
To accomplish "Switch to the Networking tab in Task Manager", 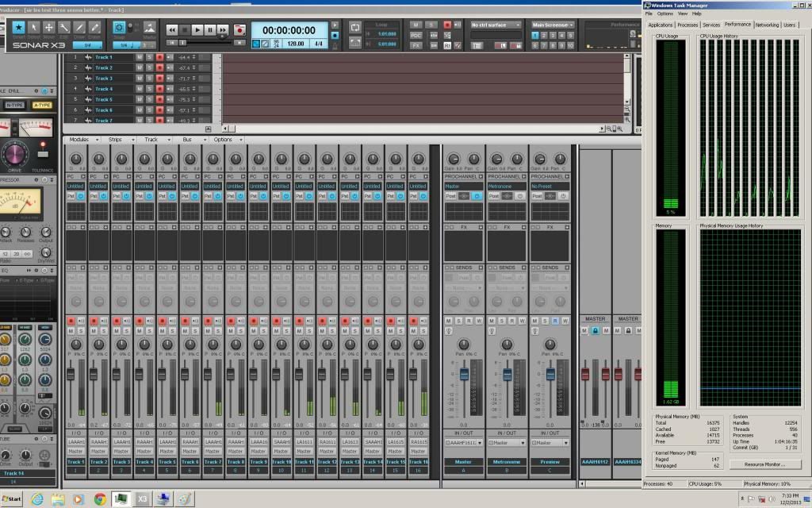I will coord(766,25).
